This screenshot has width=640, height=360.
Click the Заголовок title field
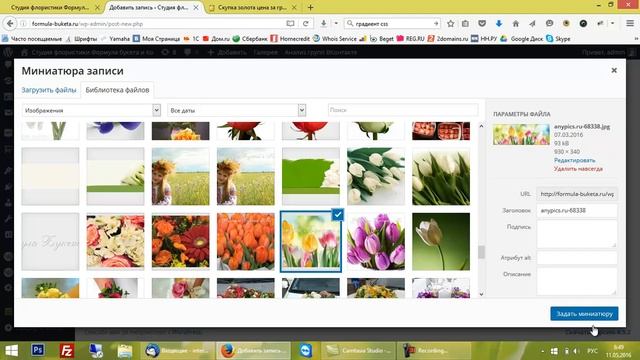coord(577,210)
